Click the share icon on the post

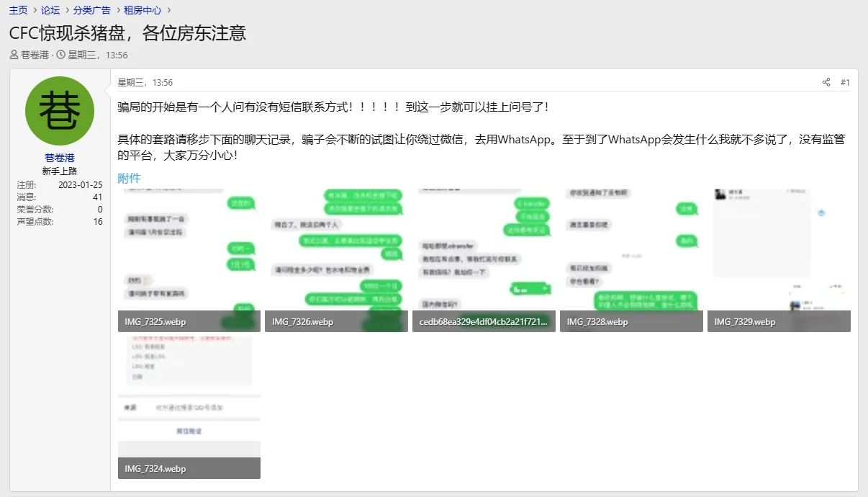tap(826, 82)
